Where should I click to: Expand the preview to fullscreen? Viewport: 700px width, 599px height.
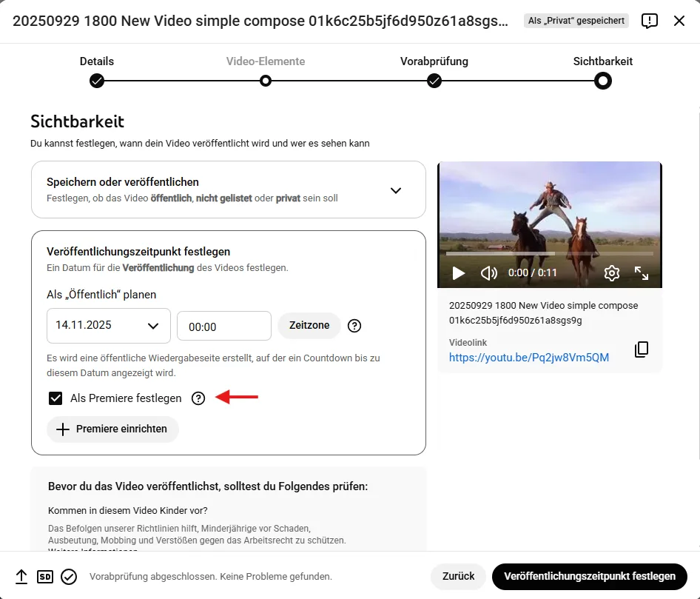642,273
